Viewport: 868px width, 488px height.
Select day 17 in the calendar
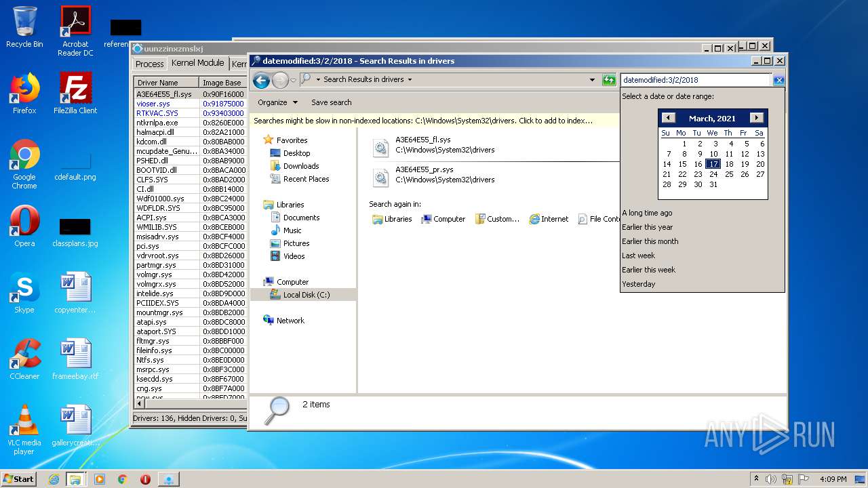point(713,164)
